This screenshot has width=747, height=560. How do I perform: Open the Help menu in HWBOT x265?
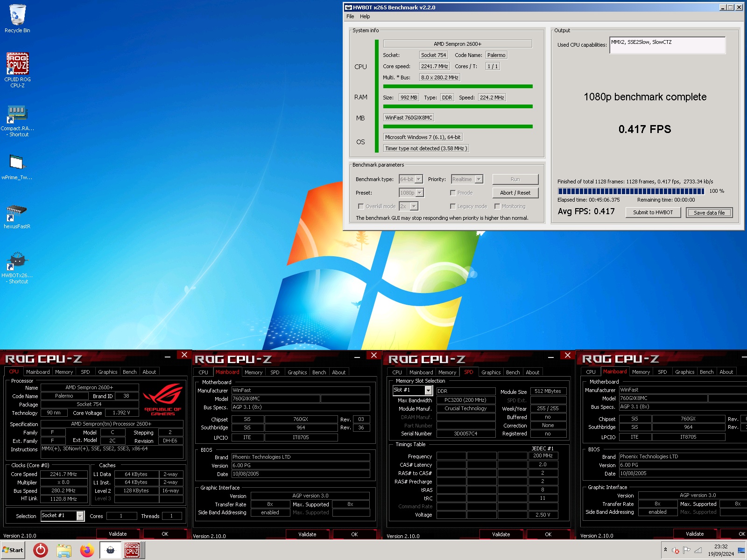365,16
